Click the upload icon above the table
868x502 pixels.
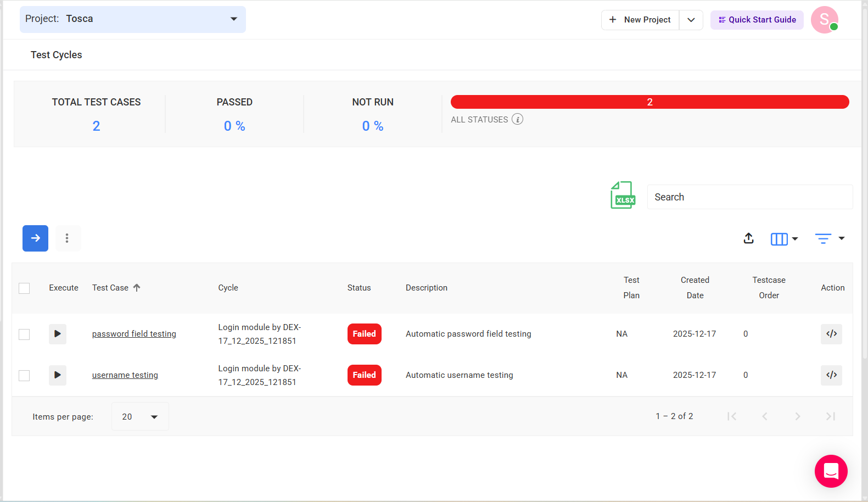coord(748,238)
